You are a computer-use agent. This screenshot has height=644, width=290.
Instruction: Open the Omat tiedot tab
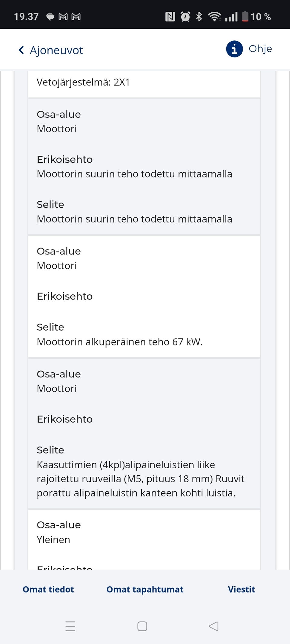point(48,589)
